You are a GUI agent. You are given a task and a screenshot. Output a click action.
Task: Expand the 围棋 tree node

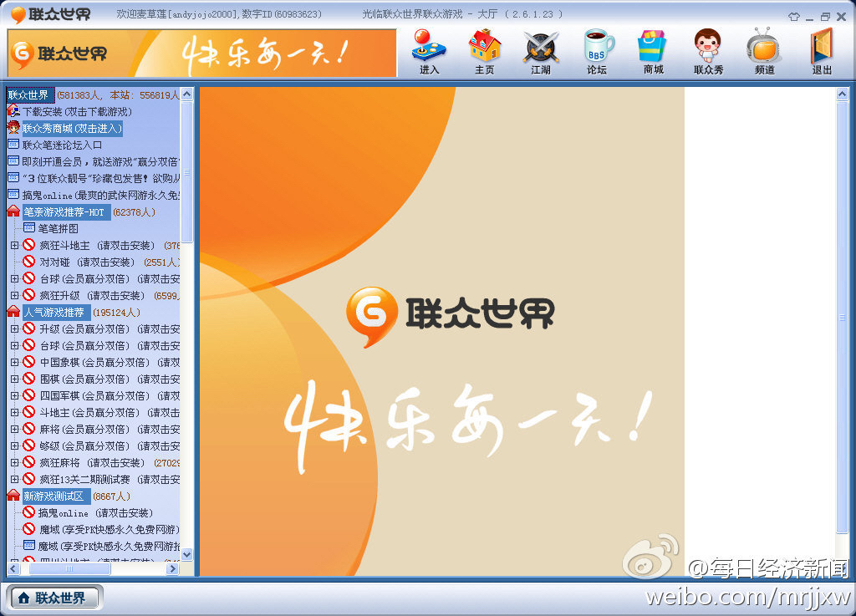tap(15, 379)
